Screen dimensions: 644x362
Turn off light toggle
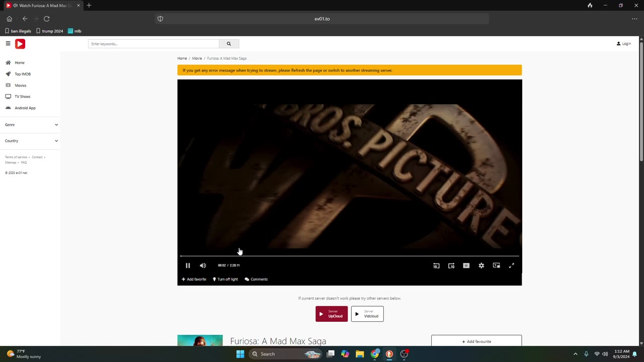(x=225, y=279)
